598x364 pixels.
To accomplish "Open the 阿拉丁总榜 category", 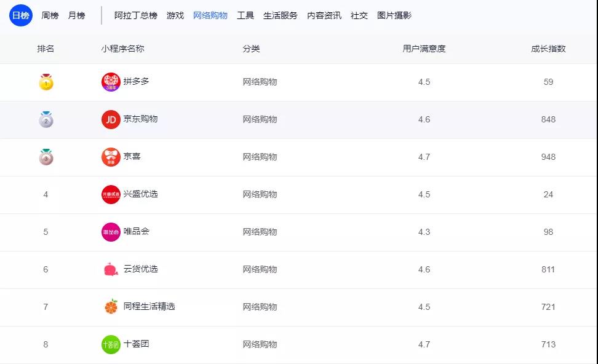I will point(136,15).
